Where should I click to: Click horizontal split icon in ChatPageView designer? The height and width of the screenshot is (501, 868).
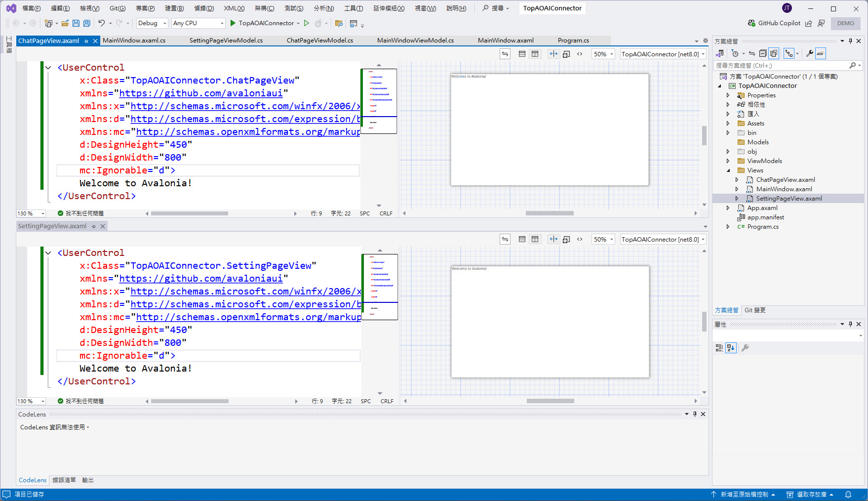tap(522, 54)
